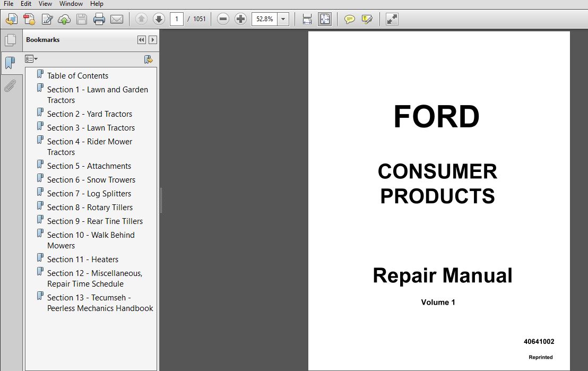Image resolution: width=588 pixels, height=371 pixels.
Task: Go to next page with down arrow
Action: pos(159,19)
